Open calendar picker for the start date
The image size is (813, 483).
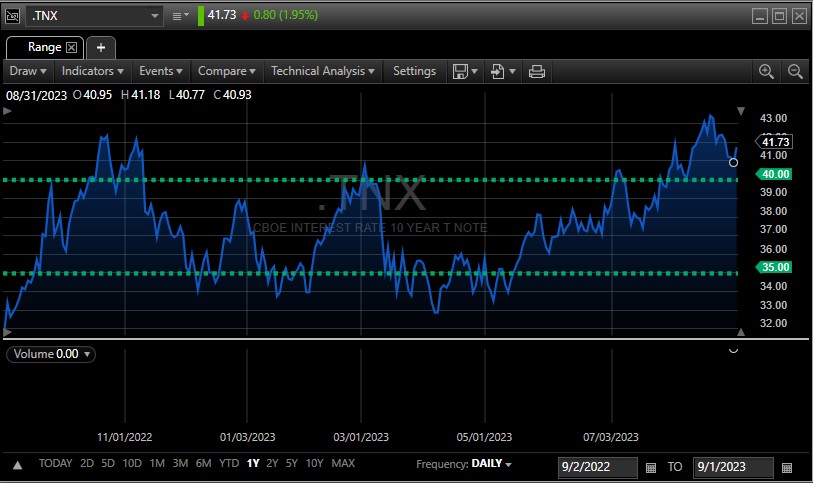click(651, 467)
